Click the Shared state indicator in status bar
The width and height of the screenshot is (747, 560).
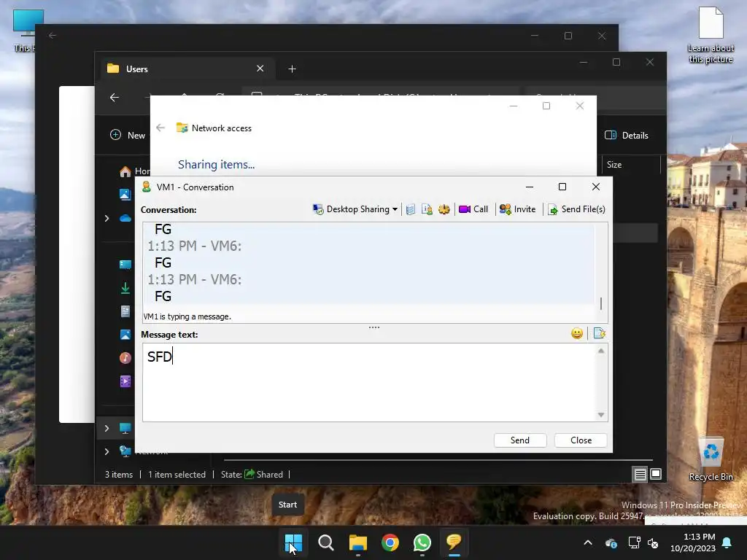(x=264, y=475)
